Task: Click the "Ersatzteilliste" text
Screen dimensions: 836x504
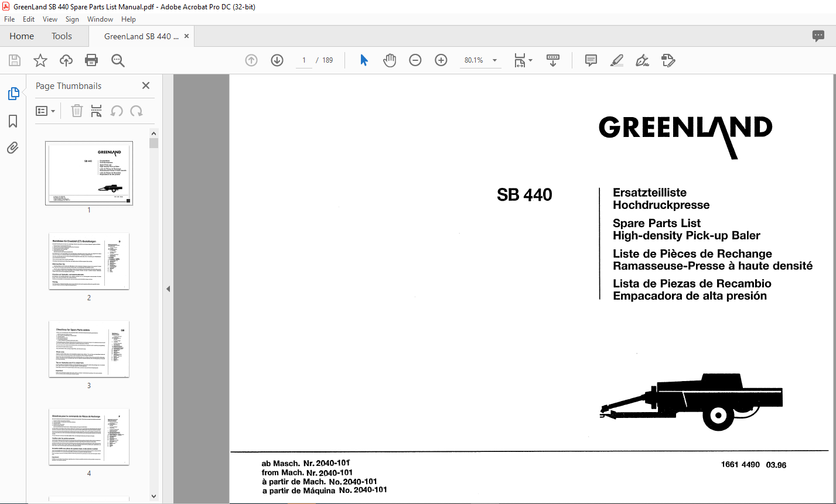Action: (650, 193)
